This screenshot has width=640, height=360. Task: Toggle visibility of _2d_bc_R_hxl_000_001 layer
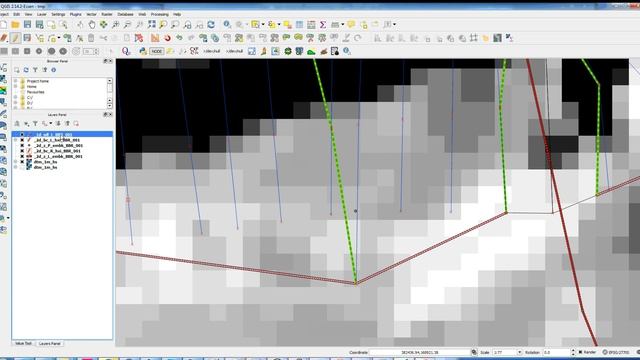click(22, 151)
